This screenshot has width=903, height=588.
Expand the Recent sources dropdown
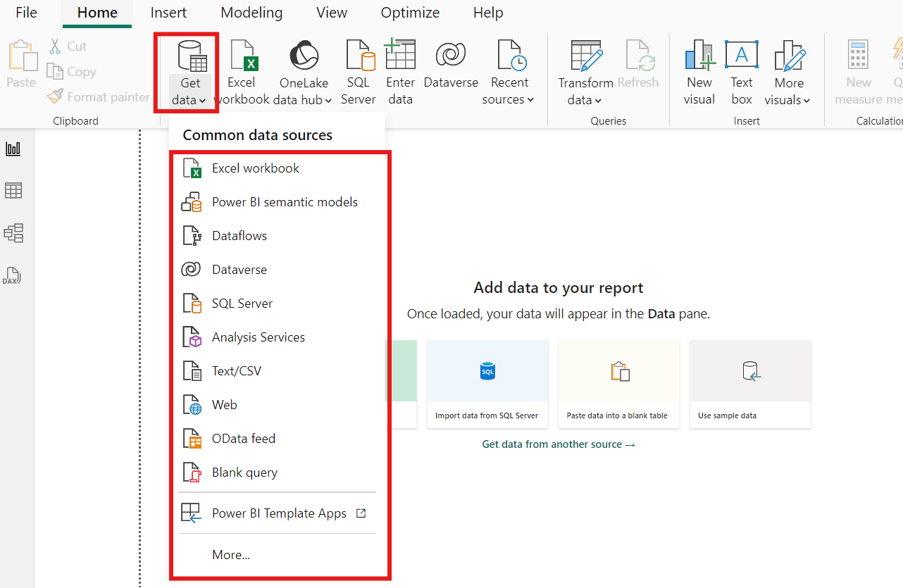(509, 73)
